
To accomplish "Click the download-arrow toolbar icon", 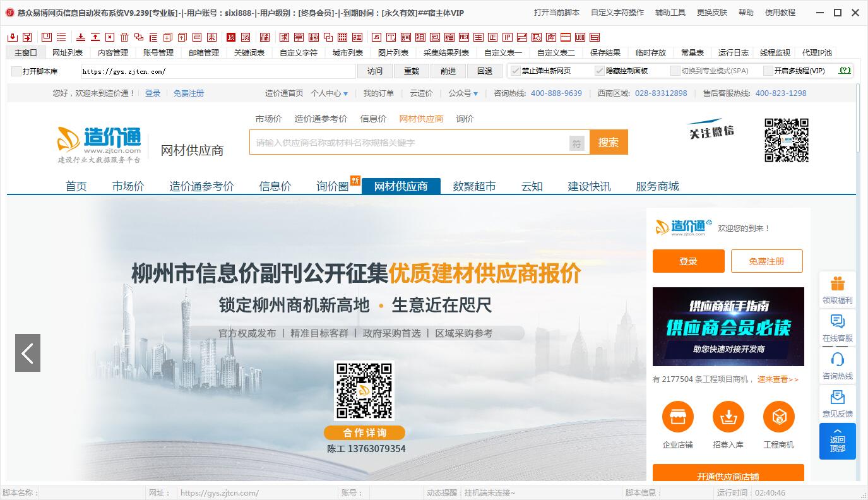I will point(81,37).
